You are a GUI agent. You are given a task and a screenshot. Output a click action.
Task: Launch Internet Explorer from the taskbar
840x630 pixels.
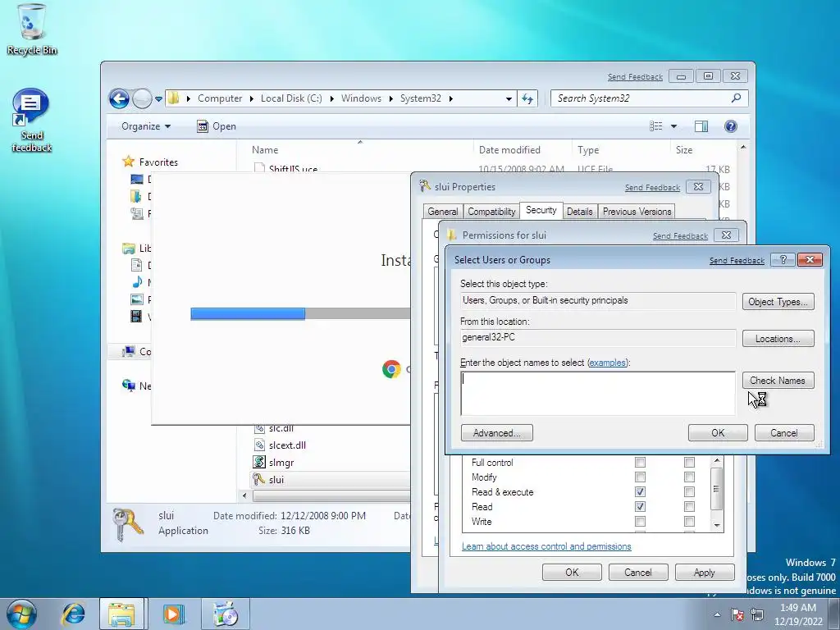click(73, 614)
